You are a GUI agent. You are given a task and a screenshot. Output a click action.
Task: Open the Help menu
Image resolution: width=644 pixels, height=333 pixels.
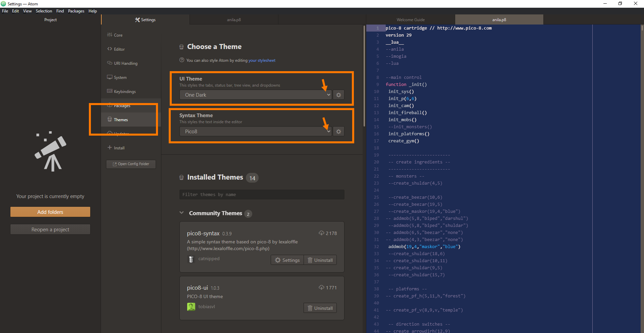point(93,11)
